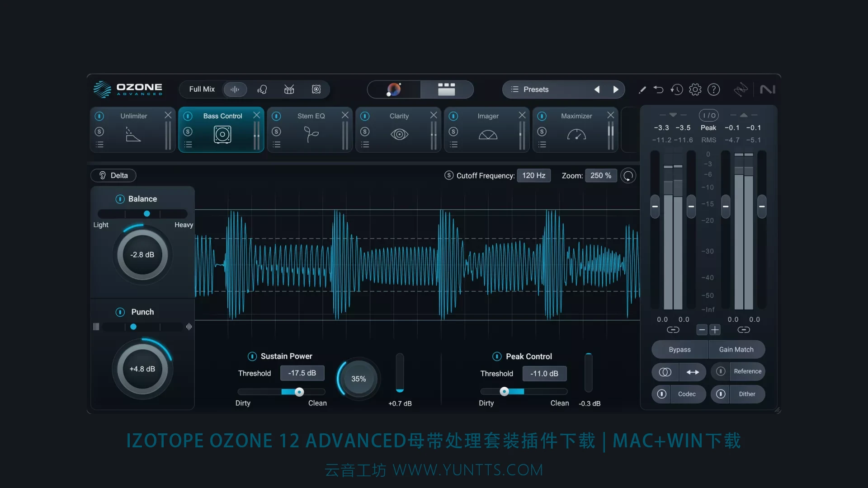Click the next preset arrow
868x488 pixels.
pyautogui.click(x=616, y=89)
